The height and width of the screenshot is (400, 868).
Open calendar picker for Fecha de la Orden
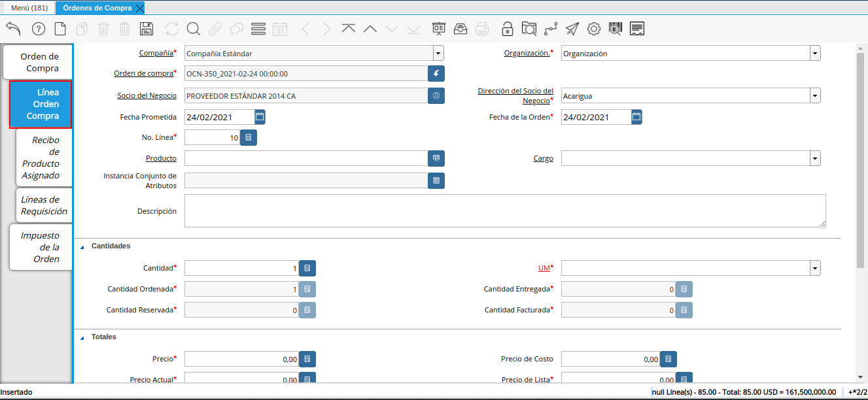(x=637, y=117)
